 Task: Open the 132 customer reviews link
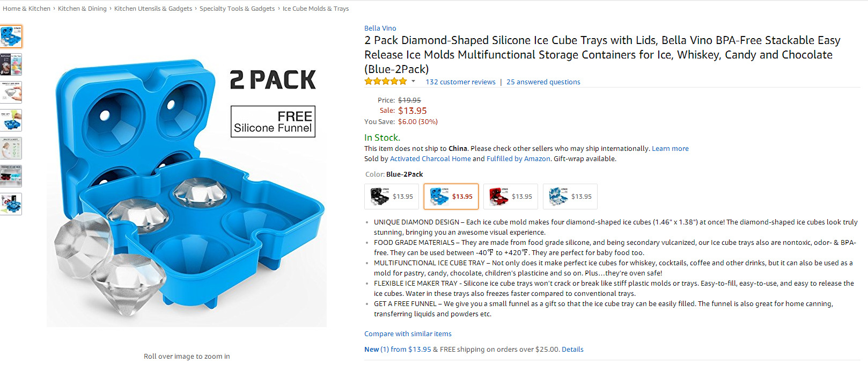[460, 82]
